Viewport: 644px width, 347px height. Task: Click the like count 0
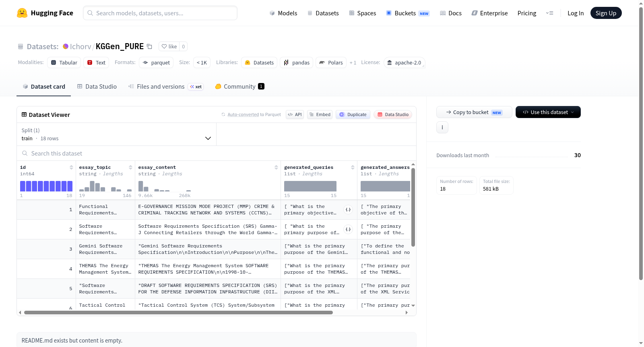pos(184,46)
